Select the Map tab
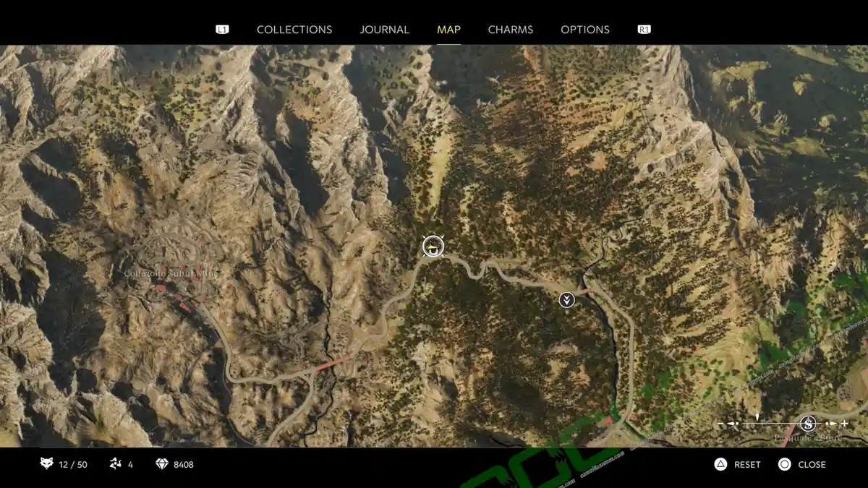The image size is (868, 488). [x=448, y=30]
